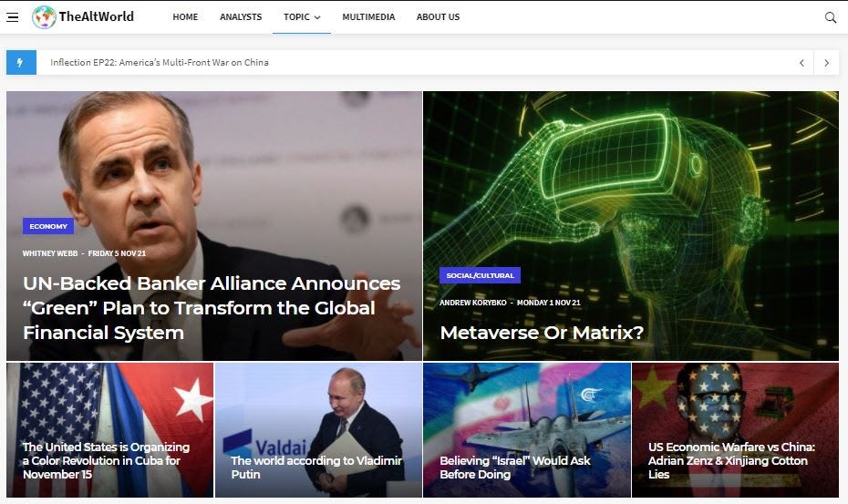Screen dimensions: 848x504
Task: Go to the HOME menu item
Action: 185,17
